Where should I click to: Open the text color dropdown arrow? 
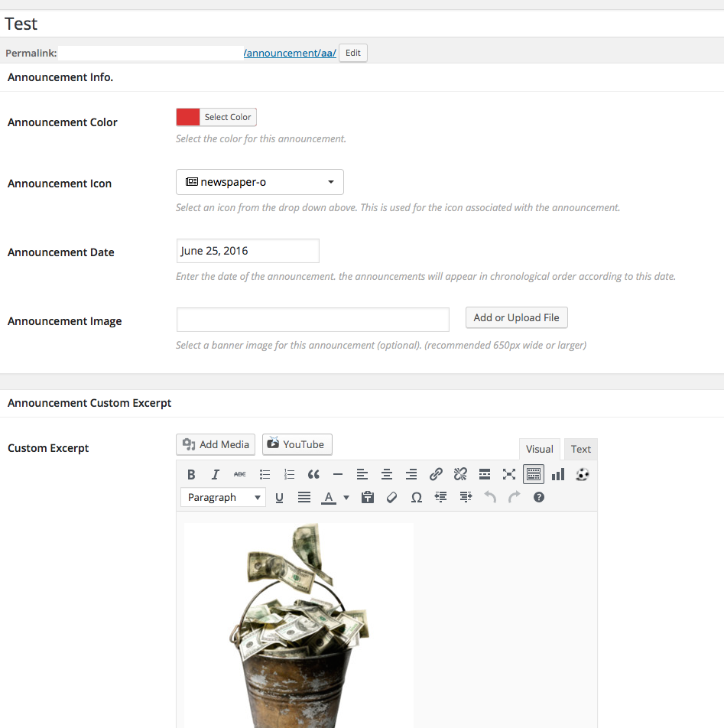pos(346,498)
